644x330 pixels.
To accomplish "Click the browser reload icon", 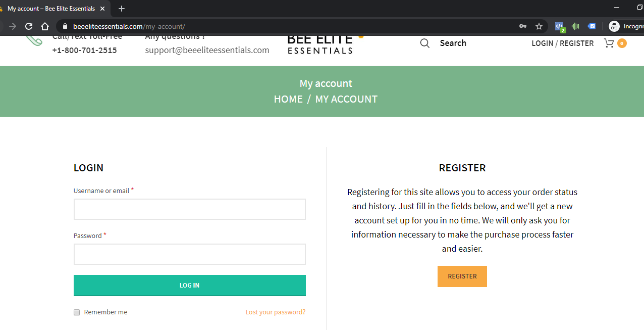I will click(x=29, y=26).
